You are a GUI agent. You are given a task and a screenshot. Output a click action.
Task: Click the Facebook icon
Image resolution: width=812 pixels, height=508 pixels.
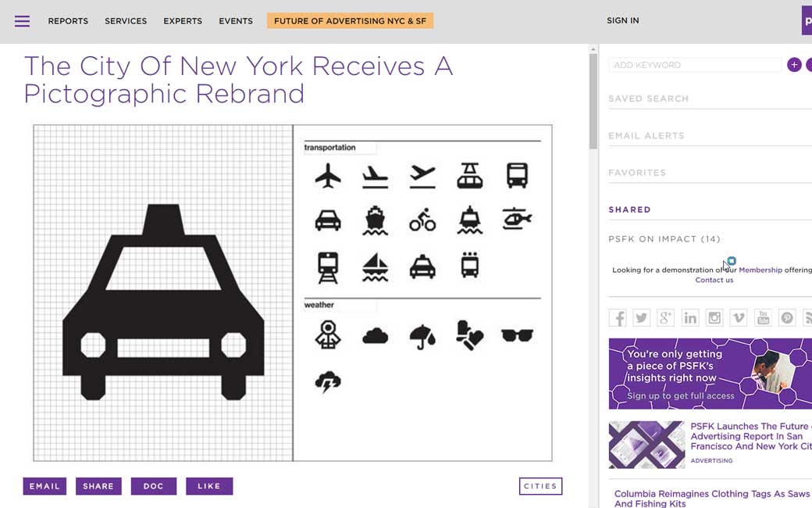click(618, 317)
